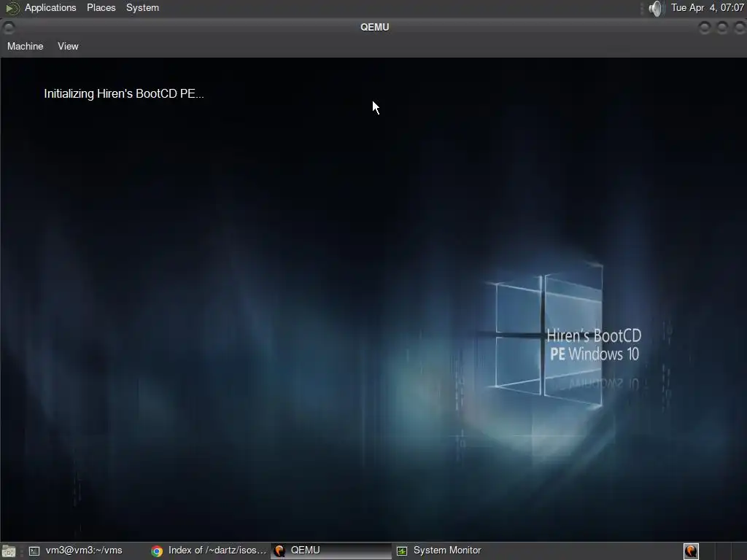This screenshot has width=747, height=560.
Task: Click the QEMU flame icon in taskbar
Action: [x=279, y=551]
